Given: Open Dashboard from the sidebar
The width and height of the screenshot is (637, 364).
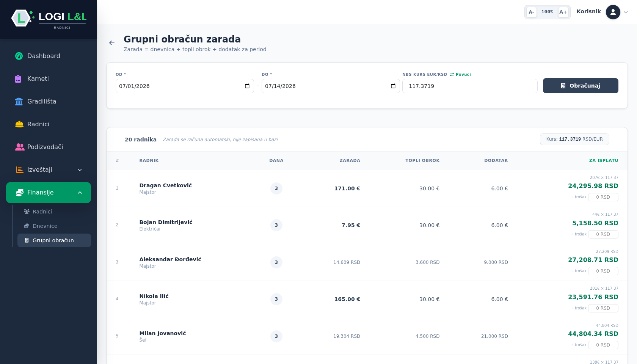Looking at the screenshot, I should (x=49, y=56).
